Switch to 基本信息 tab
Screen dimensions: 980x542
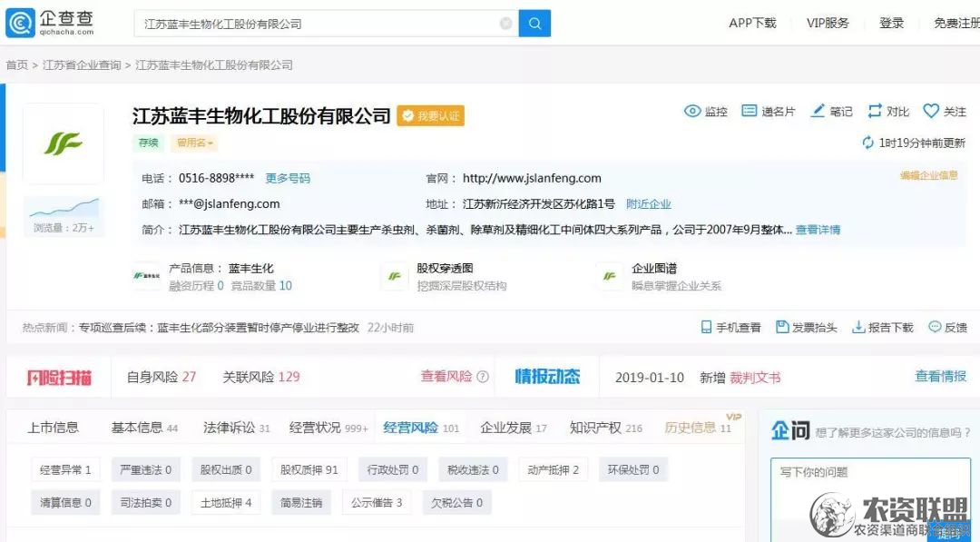point(144,428)
